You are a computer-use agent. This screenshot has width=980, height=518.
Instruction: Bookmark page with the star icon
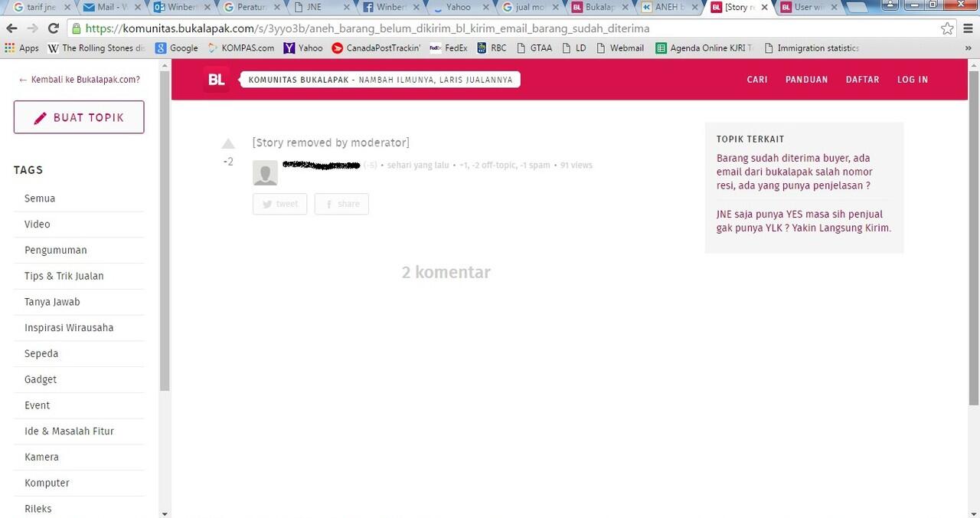pyautogui.click(x=947, y=28)
